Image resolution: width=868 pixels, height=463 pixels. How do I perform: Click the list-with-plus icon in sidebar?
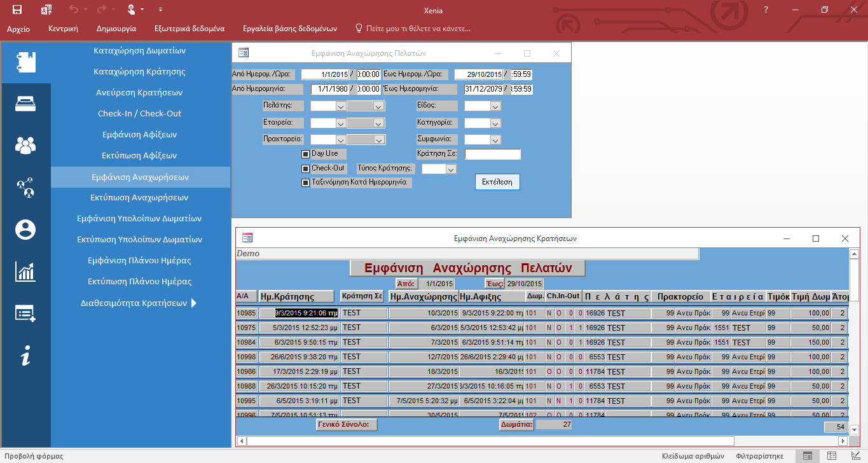tap(25, 314)
